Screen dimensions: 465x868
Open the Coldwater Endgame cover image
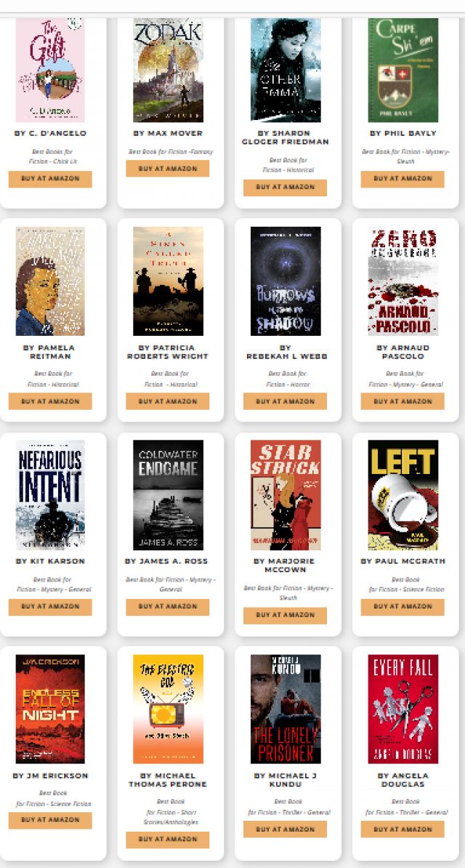tap(168, 495)
